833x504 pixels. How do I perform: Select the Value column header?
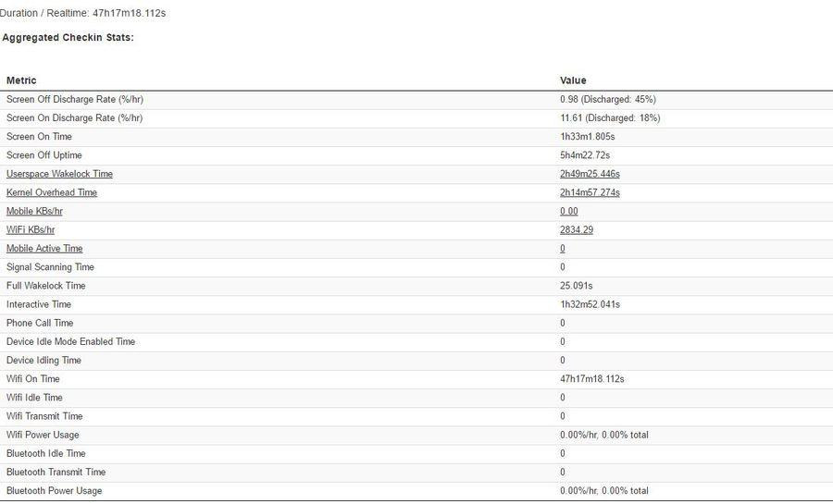point(573,80)
